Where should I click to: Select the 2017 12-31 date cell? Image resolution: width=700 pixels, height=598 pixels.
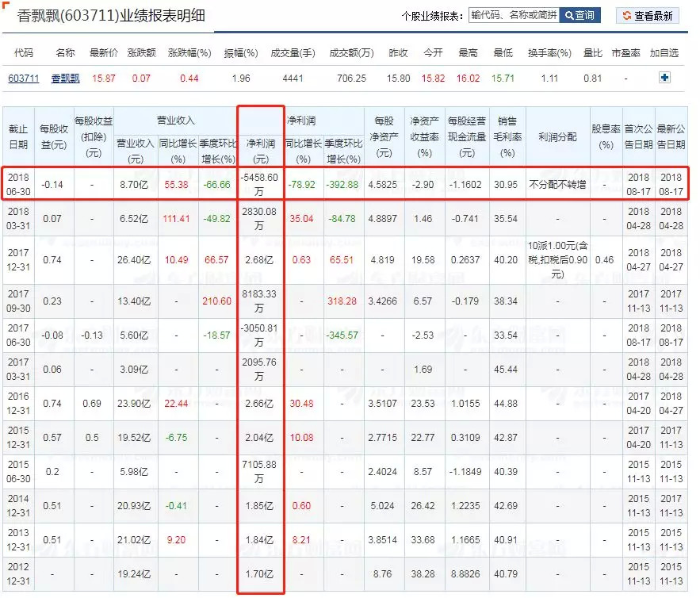point(18,260)
